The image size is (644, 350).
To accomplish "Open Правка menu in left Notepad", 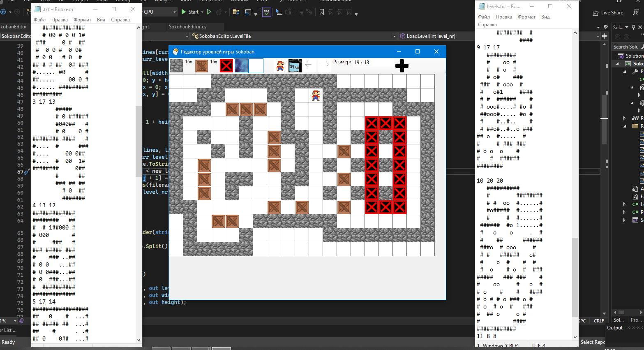I will click(60, 20).
